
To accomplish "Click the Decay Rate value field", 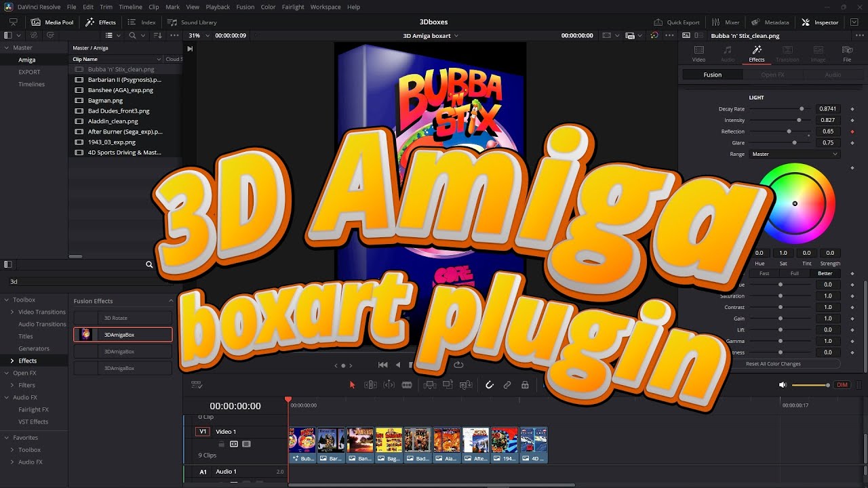I will coord(828,108).
